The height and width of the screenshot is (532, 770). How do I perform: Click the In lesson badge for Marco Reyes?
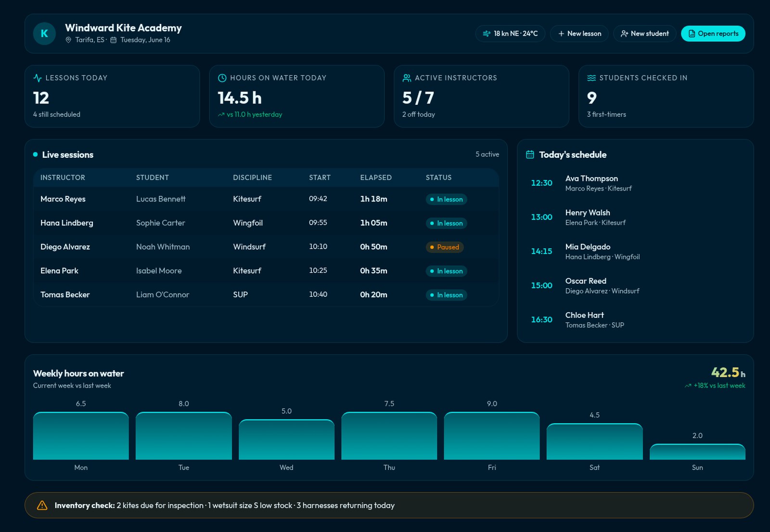[446, 199]
